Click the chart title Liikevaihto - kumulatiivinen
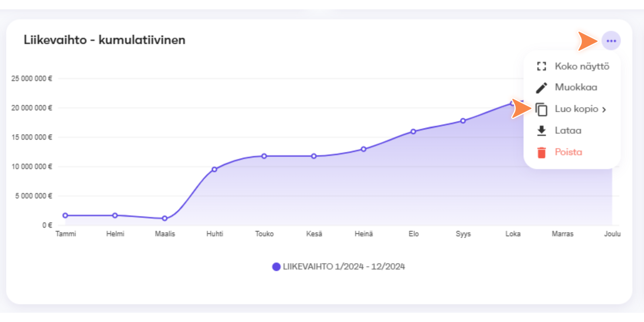Image resolution: width=644 pixels, height=322 pixels. click(x=105, y=40)
